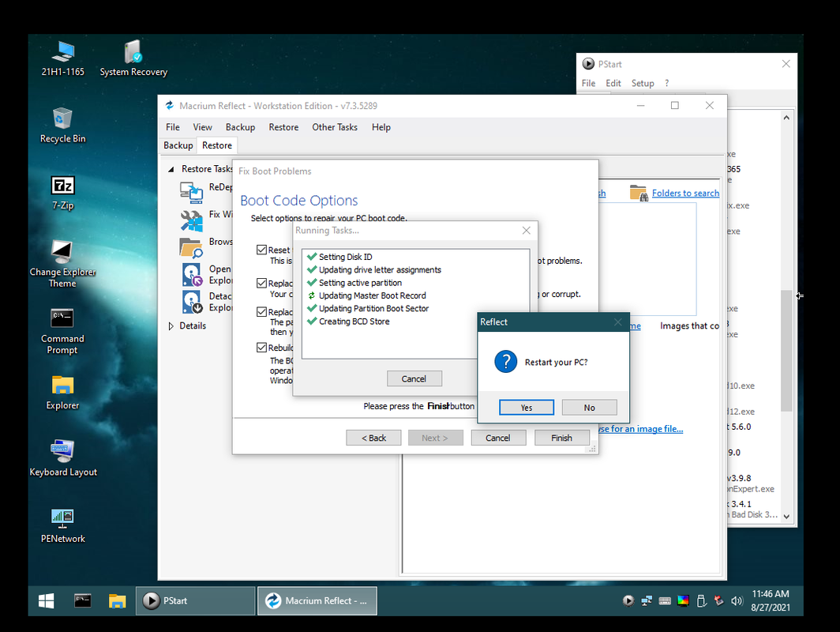Click the Back button in wizard
The image size is (840, 632).
click(x=373, y=438)
